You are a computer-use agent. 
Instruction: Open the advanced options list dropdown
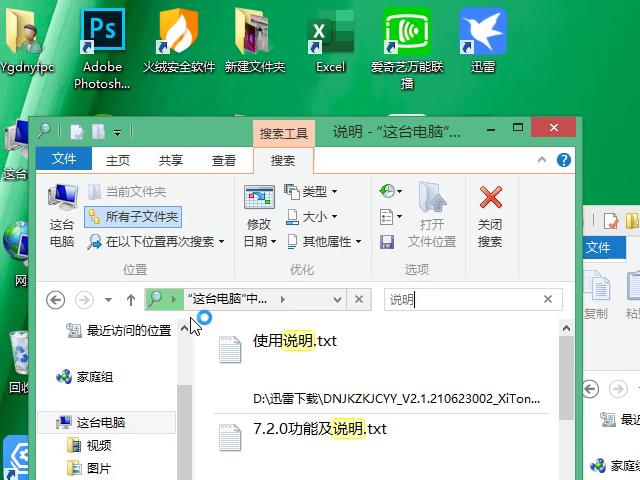click(x=391, y=216)
